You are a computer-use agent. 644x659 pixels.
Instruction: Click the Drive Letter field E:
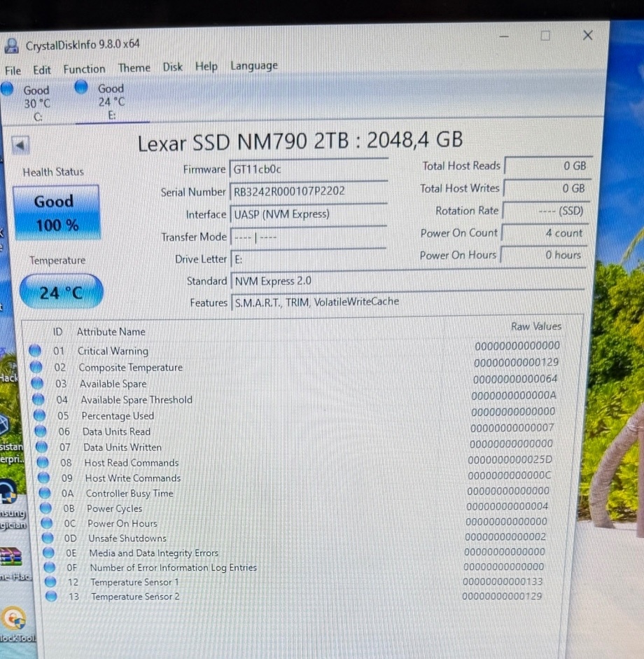pos(308,259)
